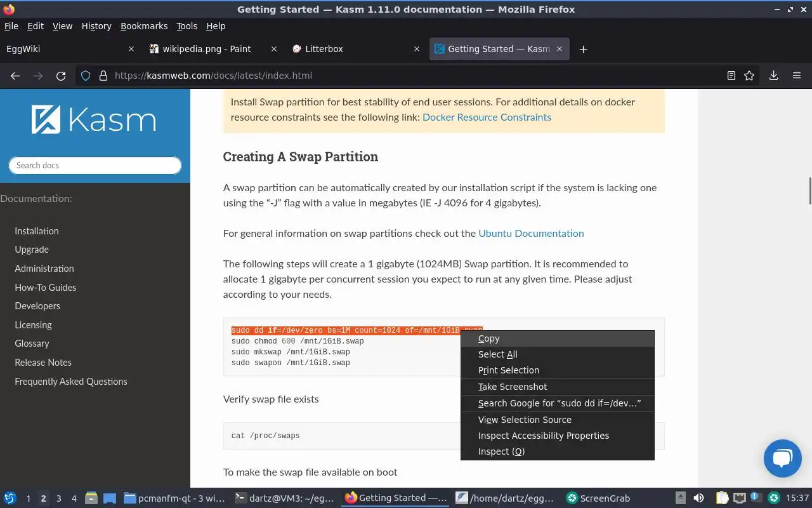
Task: Focus the Search docs input field
Action: pos(95,165)
